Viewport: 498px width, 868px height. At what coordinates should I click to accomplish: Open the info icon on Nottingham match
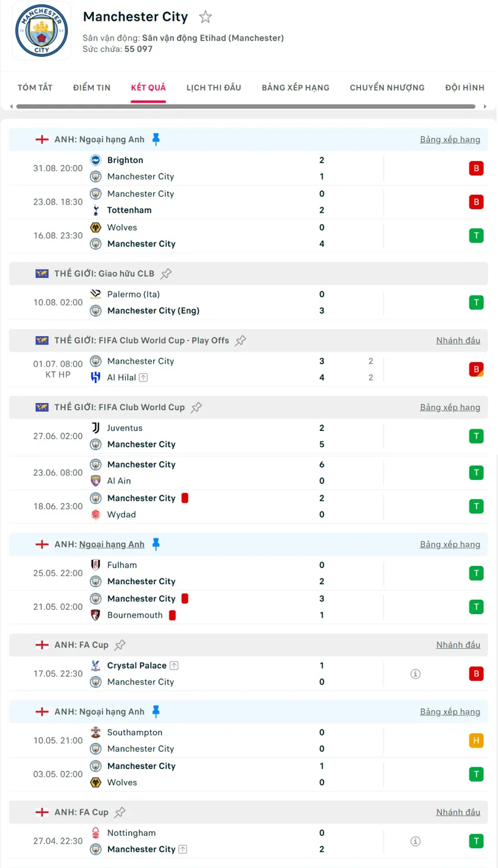click(x=416, y=841)
